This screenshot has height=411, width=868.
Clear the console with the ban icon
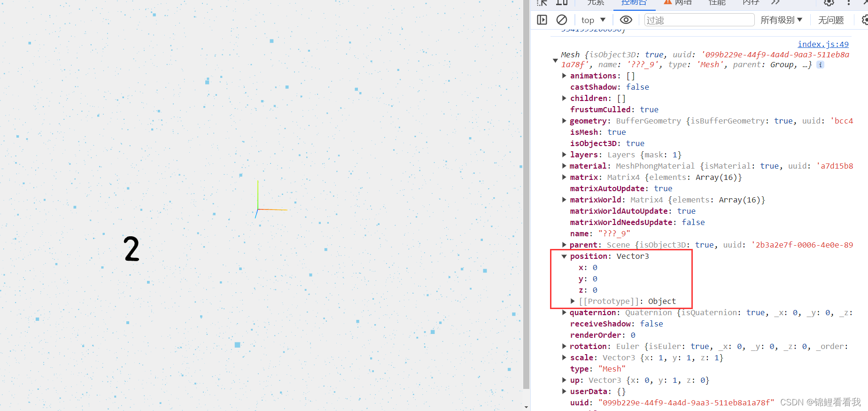561,20
